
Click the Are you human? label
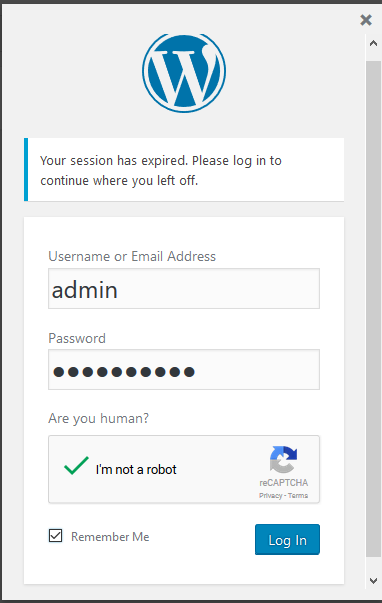click(98, 418)
